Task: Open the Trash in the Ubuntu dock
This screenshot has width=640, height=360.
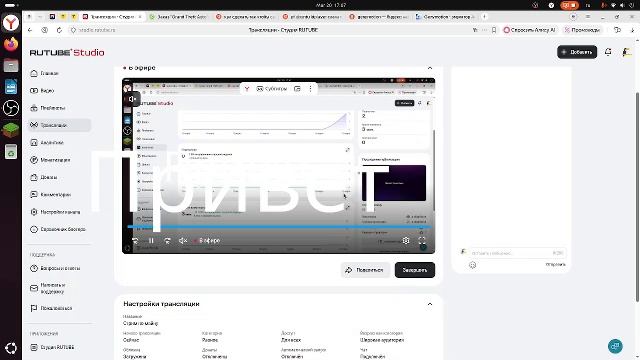Action: [x=11, y=151]
